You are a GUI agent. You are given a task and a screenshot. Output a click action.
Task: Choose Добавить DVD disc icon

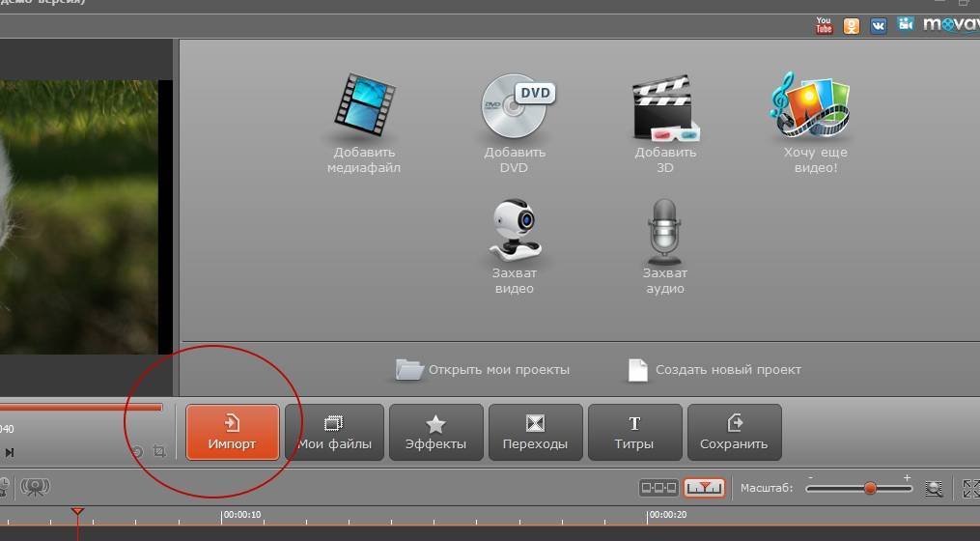(517, 105)
